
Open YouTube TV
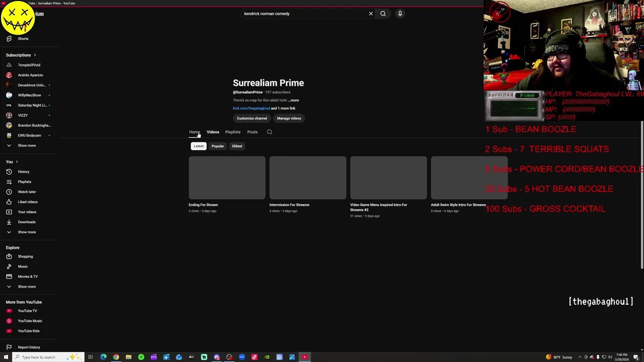click(x=27, y=311)
